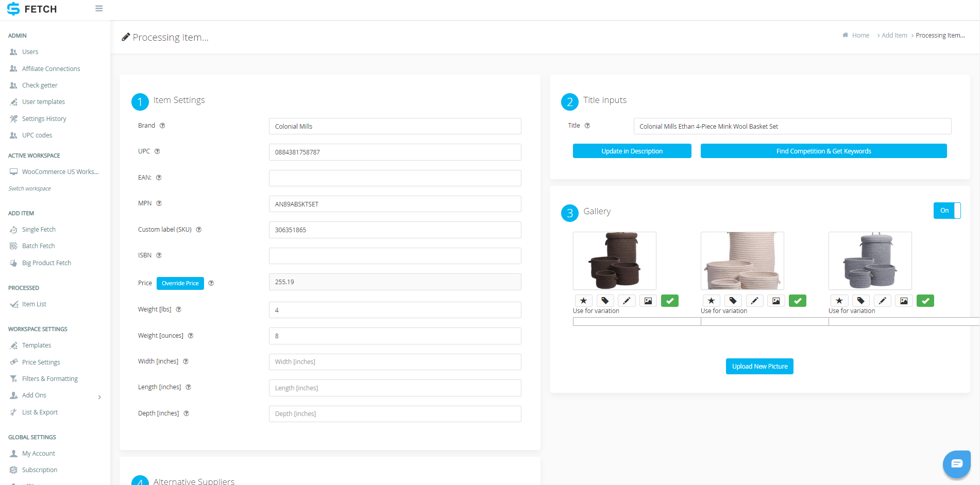Open Users in the sidebar
The image size is (980, 485).
[30, 52]
